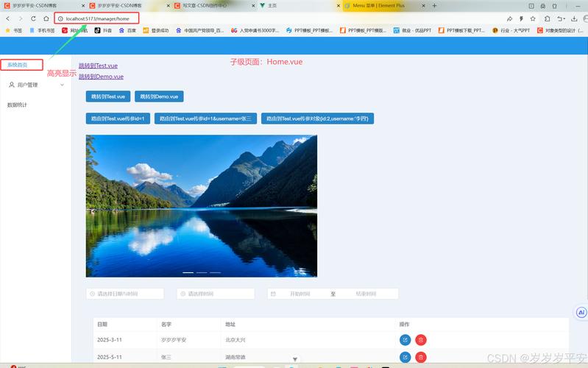
Task: Close the Menu 菜单 Element Plus tab
Action: coord(423,6)
